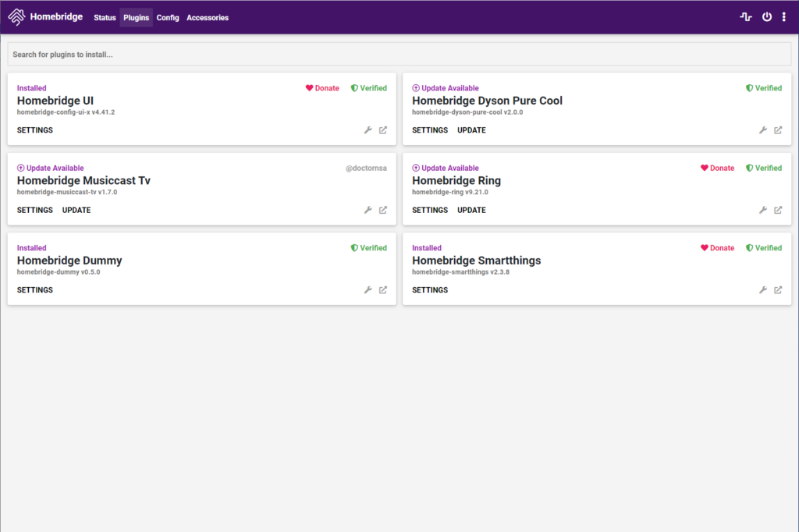
Task: Open wrench menu for Homebridge Smartthings
Action: (763, 290)
